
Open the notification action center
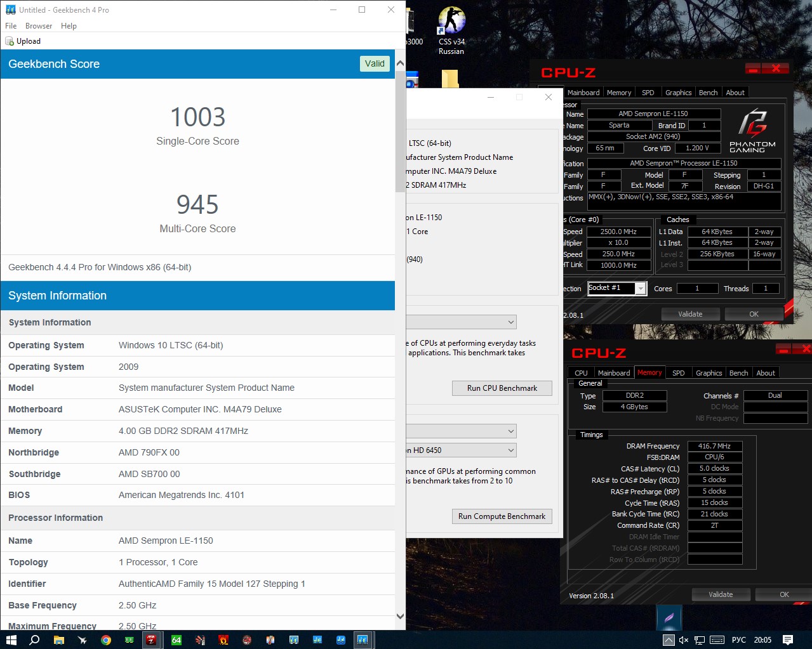[x=788, y=639]
